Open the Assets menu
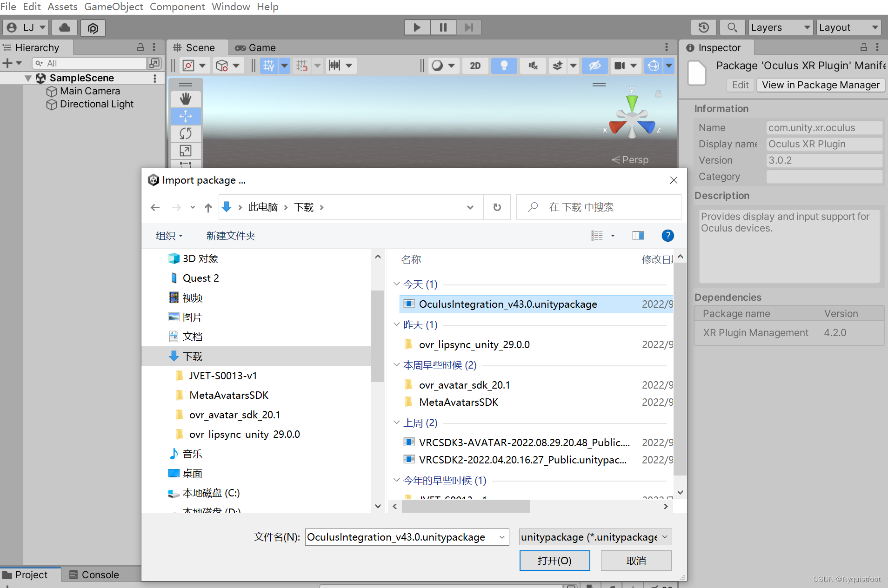Image resolution: width=888 pixels, height=588 pixels. coord(62,7)
